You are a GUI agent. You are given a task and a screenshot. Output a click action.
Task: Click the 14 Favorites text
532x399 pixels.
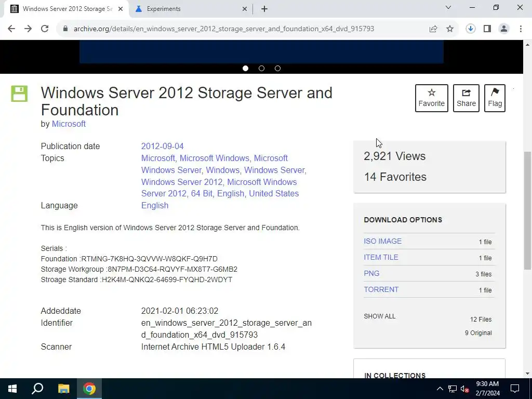(x=395, y=177)
